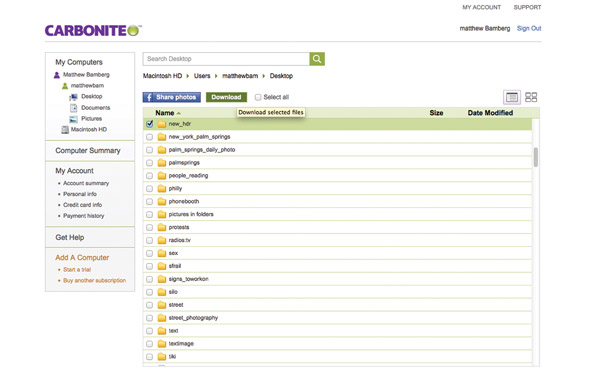Open Account summary link
600x377 pixels.
tap(86, 183)
